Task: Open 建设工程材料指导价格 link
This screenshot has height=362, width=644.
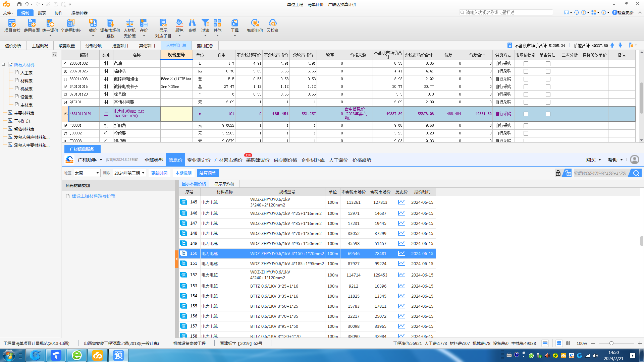Action: [94, 196]
